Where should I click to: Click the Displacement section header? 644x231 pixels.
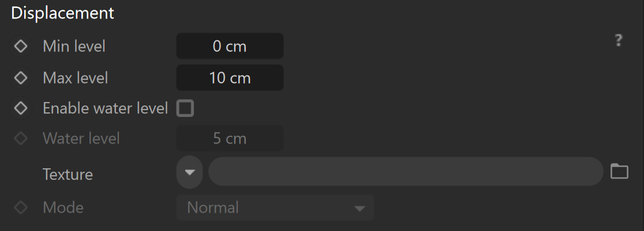(62, 13)
